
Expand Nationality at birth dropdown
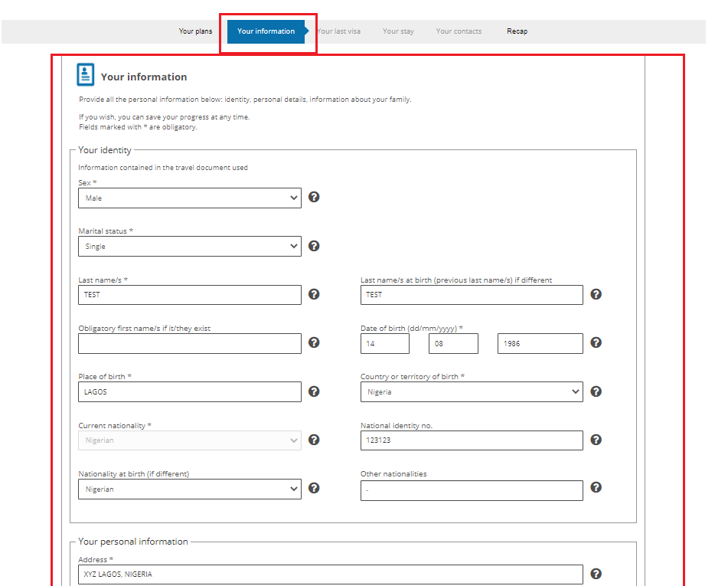coord(189,489)
